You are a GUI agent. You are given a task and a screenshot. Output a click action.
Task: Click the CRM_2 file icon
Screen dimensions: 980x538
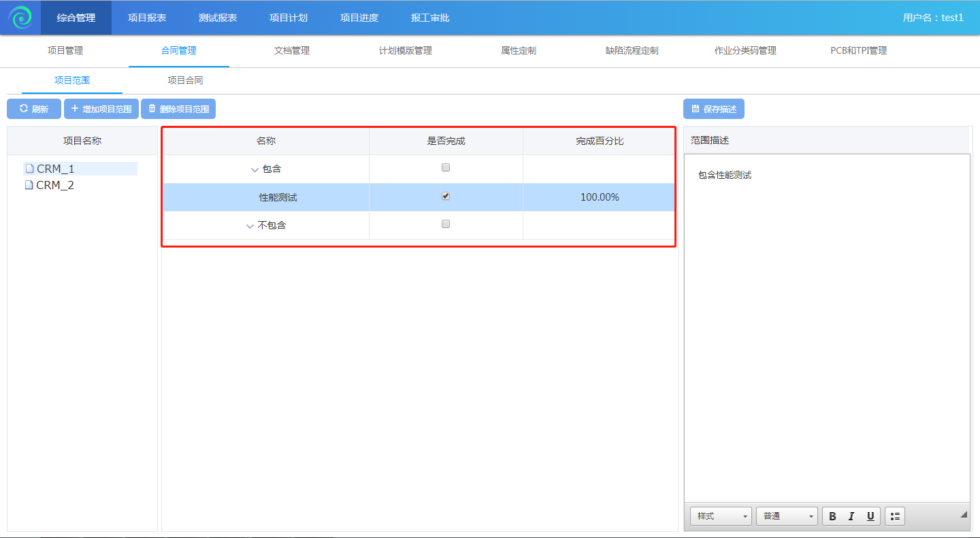point(29,185)
